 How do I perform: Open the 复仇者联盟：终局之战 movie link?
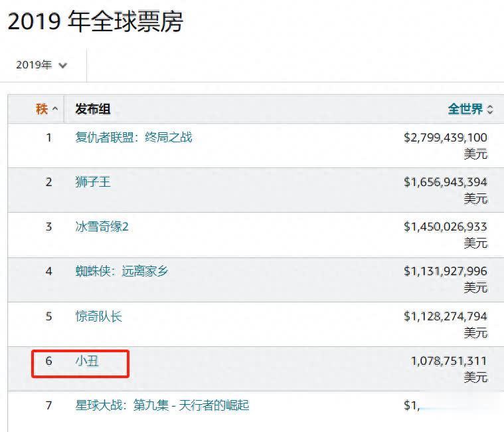point(133,138)
